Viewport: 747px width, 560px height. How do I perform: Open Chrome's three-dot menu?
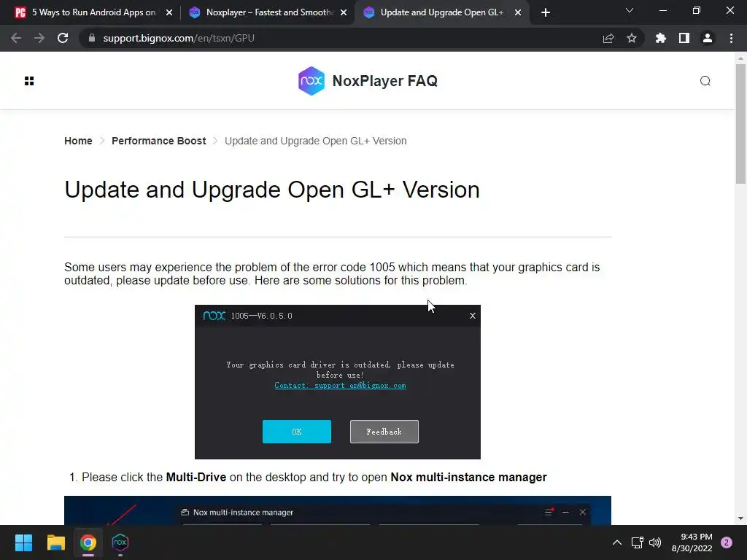coord(731,38)
